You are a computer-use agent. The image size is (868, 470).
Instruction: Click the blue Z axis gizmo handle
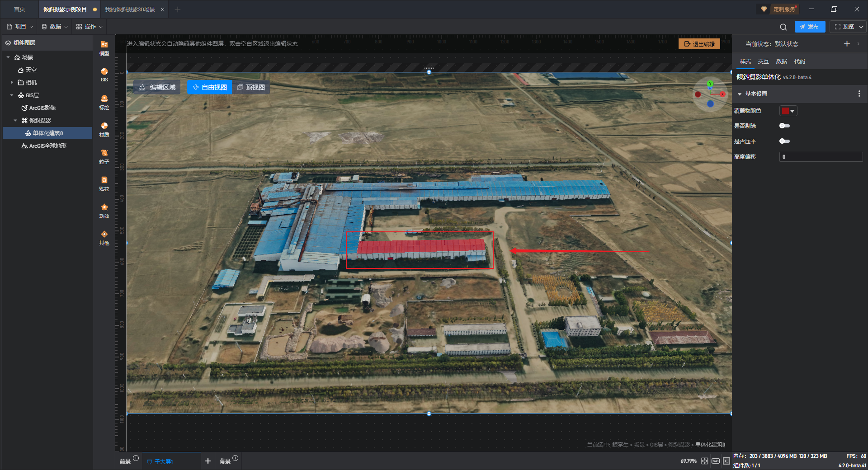tap(710, 104)
